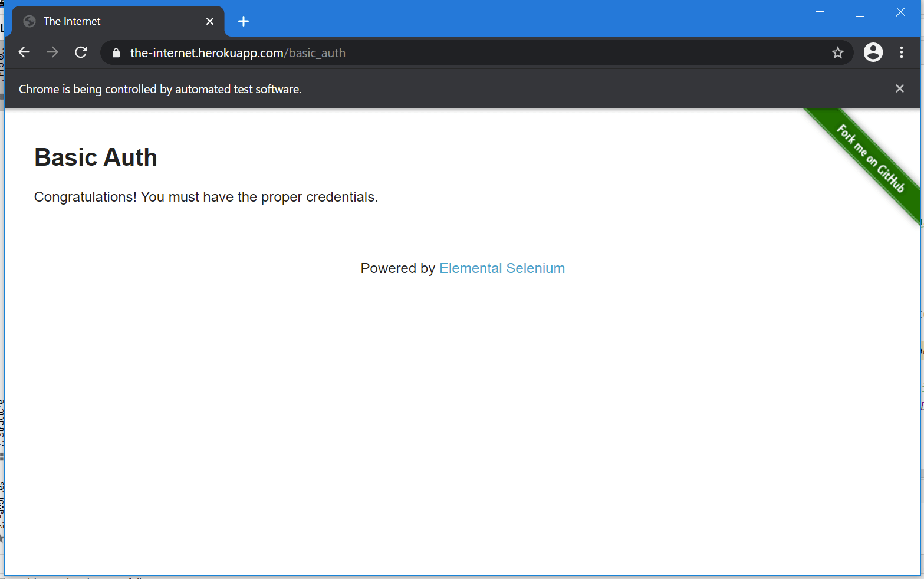
Task: Maximize the Chrome window
Action: tap(860, 12)
